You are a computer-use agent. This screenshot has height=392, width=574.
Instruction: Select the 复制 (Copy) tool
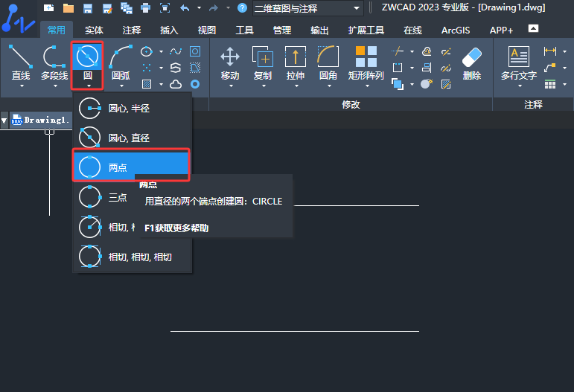263,62
